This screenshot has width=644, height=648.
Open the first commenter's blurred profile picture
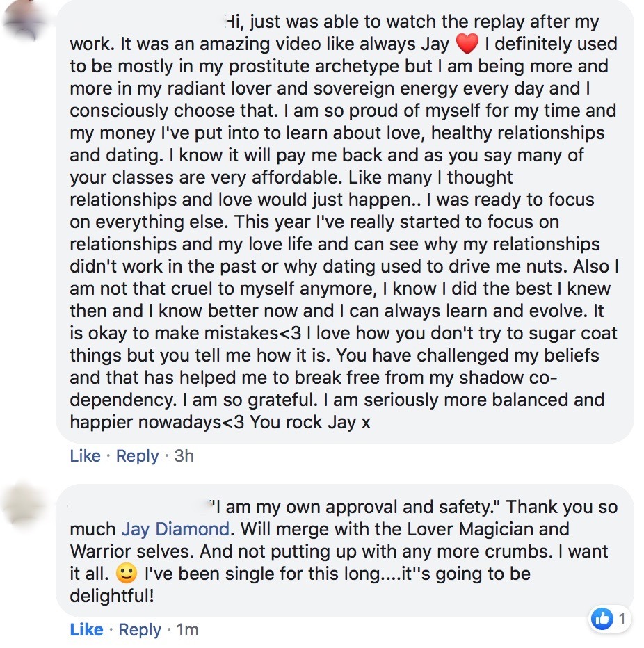[x=28, y=22]
